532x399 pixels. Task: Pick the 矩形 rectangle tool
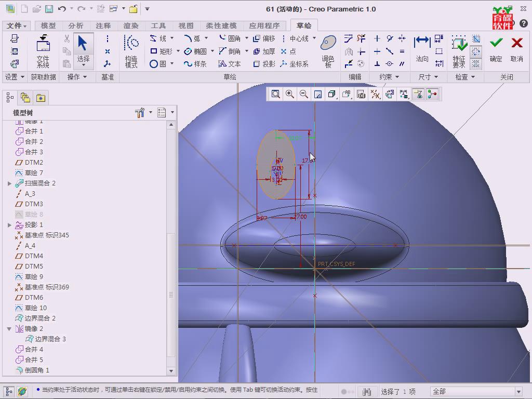click(x=161, y=51)
